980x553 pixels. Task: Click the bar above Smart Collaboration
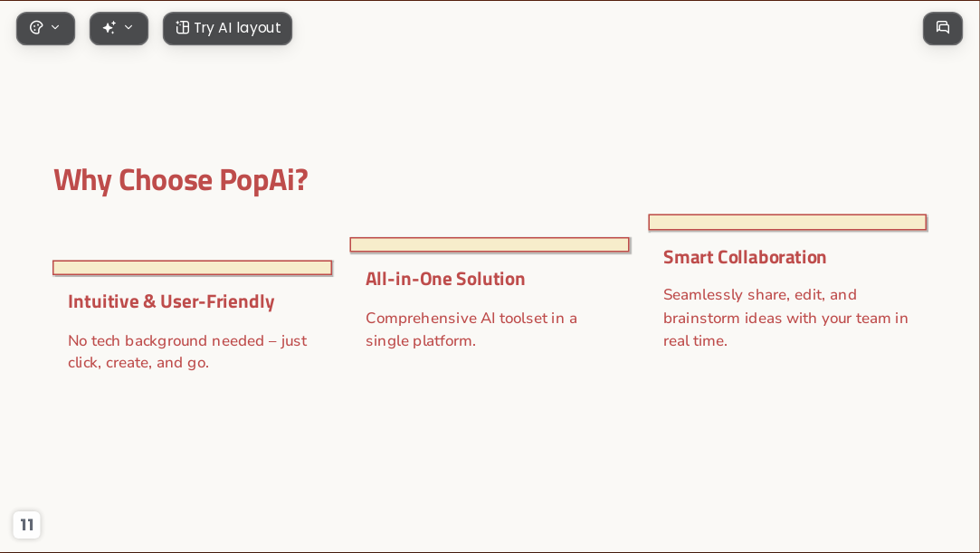(x=787, y=223)
